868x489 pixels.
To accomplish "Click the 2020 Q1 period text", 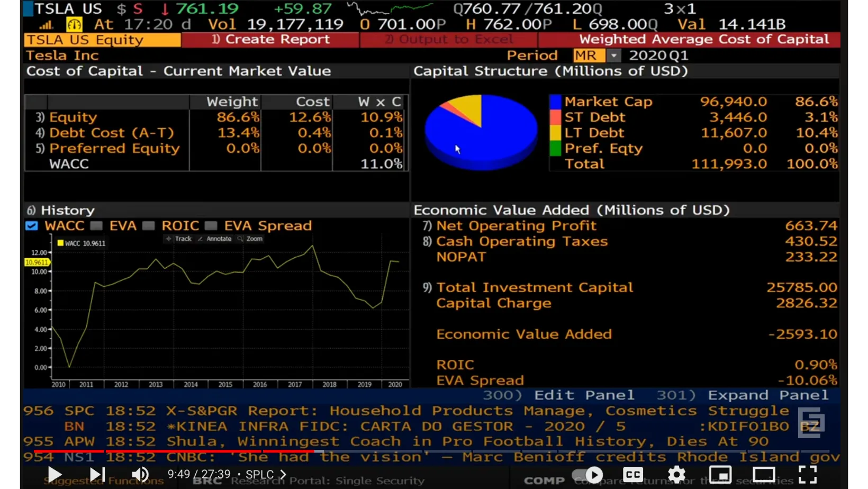I will point(658,56).
